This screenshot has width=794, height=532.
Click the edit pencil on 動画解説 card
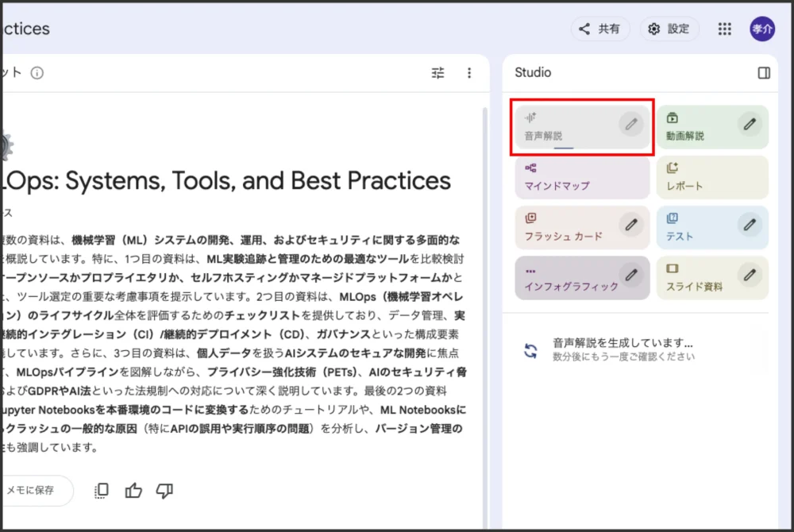coord(750,124)
